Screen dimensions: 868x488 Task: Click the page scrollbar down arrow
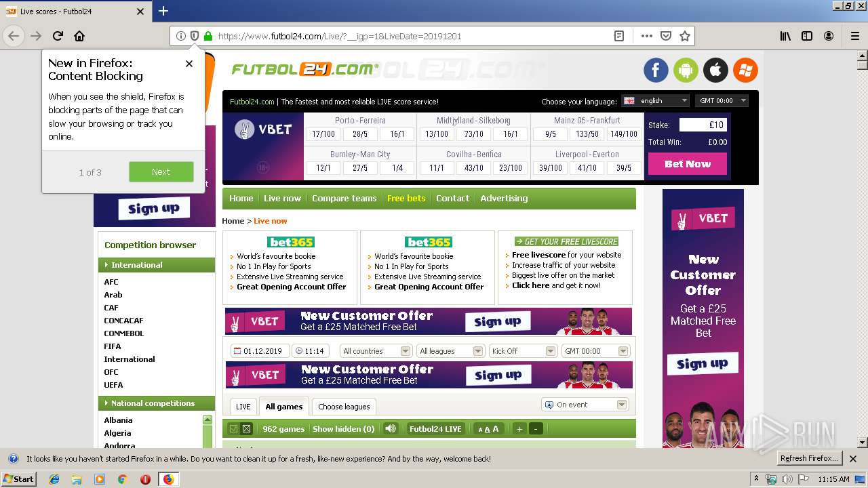[x=862, y=442]
